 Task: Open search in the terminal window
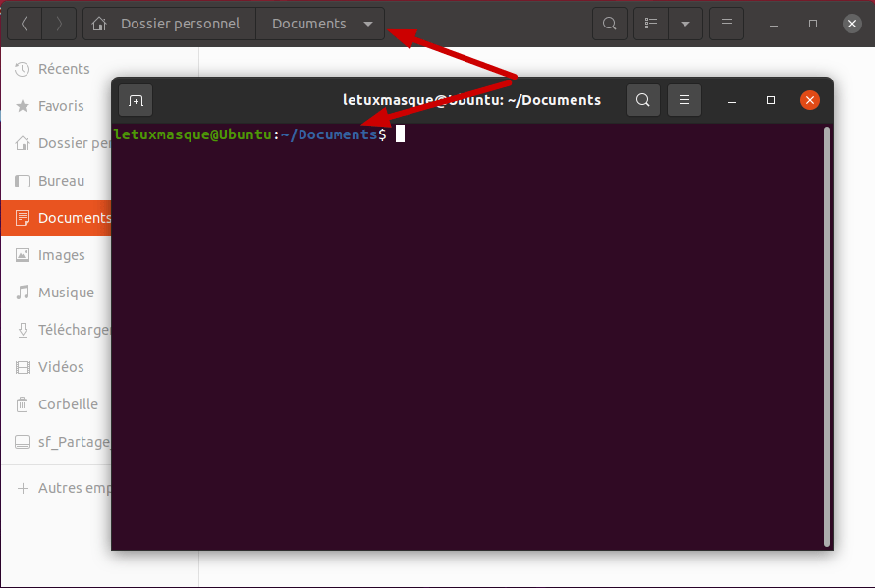point(643,100)
